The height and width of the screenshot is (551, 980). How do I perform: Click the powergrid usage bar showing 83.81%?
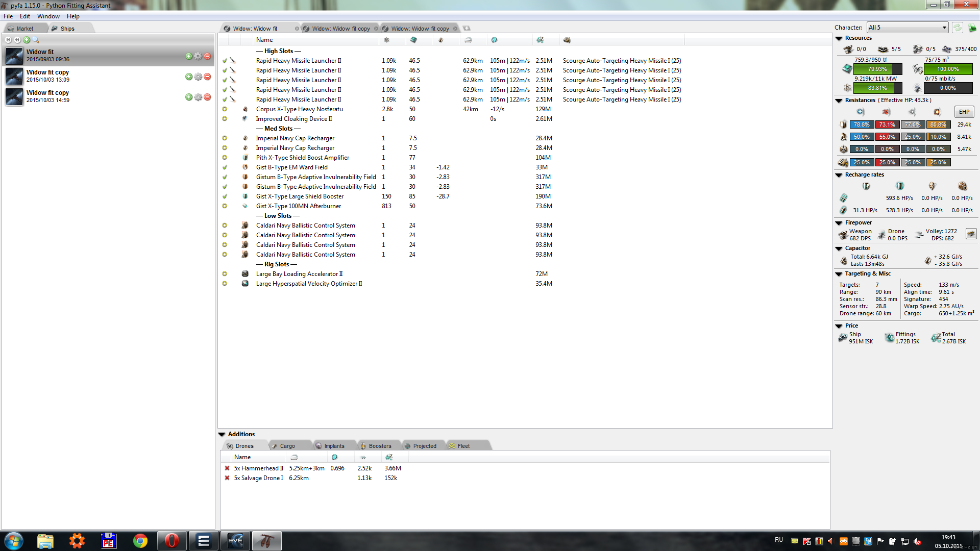(x=877, y=88)
